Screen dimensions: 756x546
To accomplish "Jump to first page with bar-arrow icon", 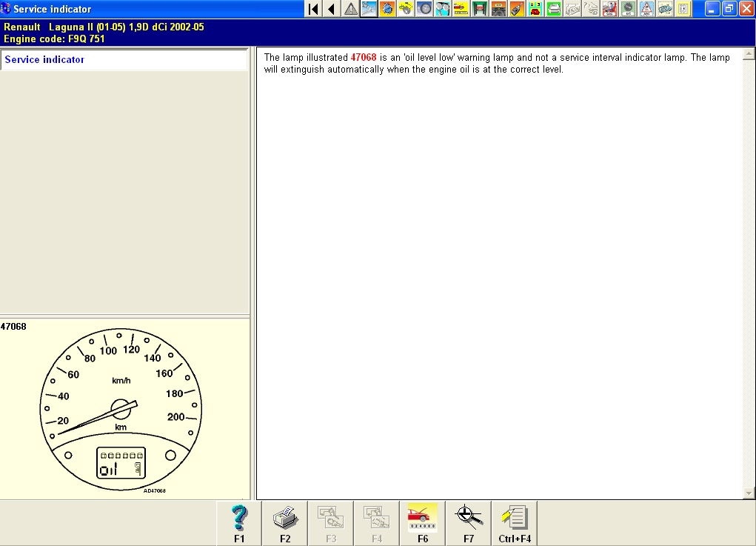I will 313,9.
